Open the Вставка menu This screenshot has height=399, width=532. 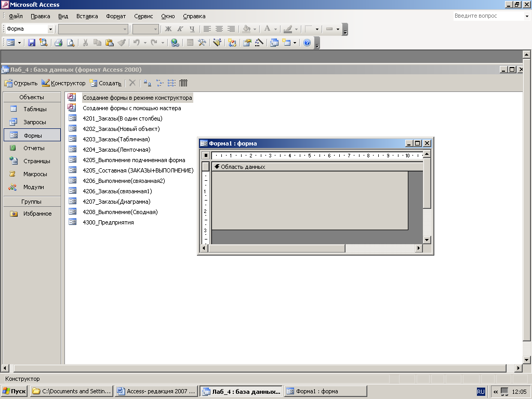point(87,16)
